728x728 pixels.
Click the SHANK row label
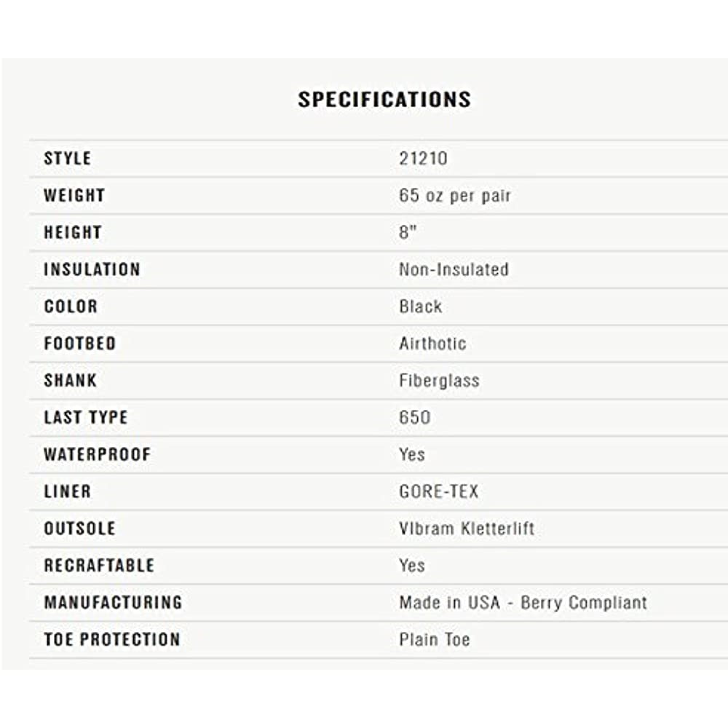pos(70,381)
